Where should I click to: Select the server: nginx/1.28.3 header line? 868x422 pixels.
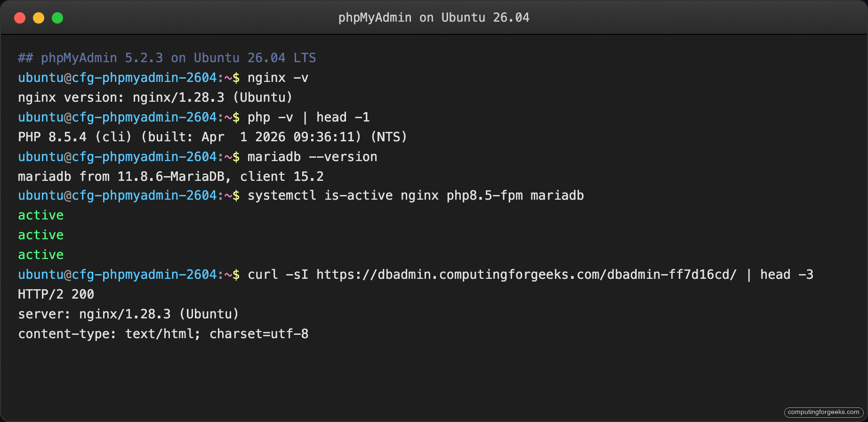click(x=128, y=314)
